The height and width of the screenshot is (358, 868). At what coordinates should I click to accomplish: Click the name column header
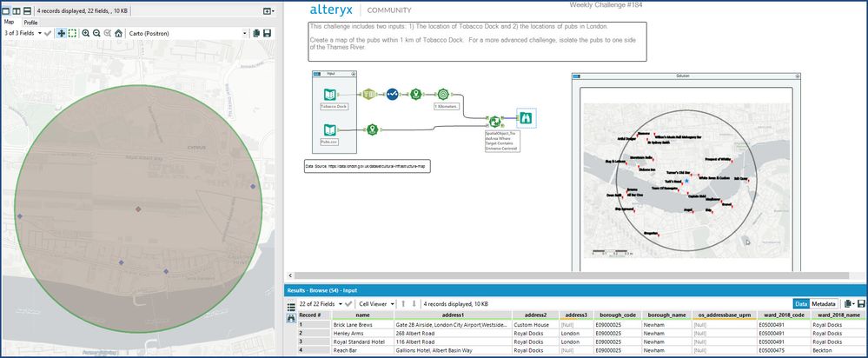click(x=362, y=315)
